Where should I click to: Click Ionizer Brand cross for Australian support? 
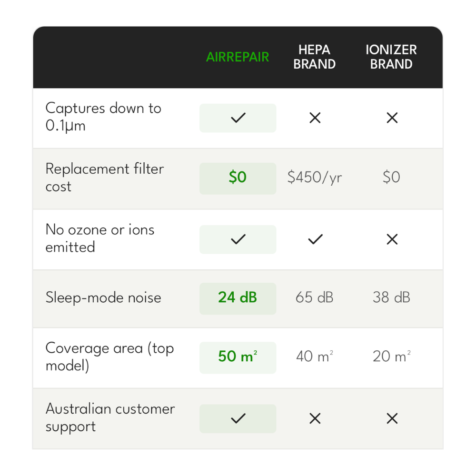pyautogui.click(x=392, y=418)
